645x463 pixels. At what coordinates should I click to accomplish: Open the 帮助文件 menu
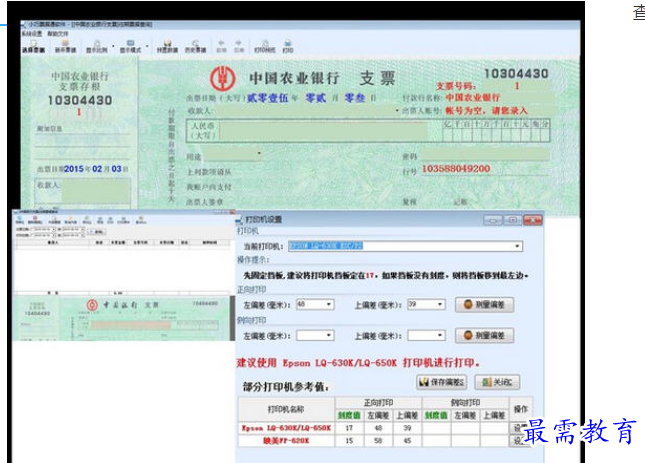58,33
